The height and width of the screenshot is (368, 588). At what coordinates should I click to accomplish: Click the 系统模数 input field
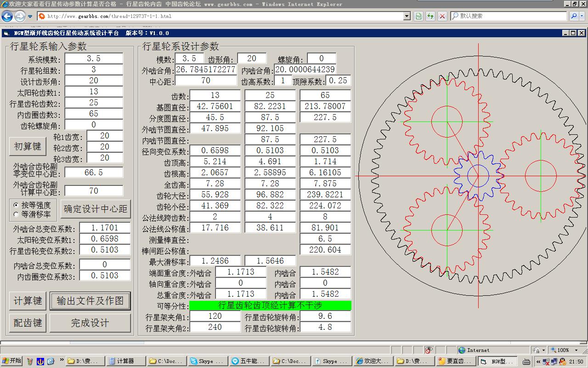(x=94, y=58)
